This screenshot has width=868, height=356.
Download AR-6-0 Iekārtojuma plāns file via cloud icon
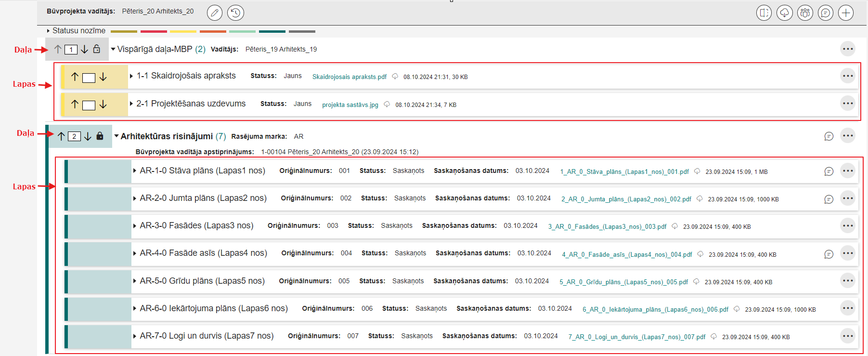click(x=737, y=309)
